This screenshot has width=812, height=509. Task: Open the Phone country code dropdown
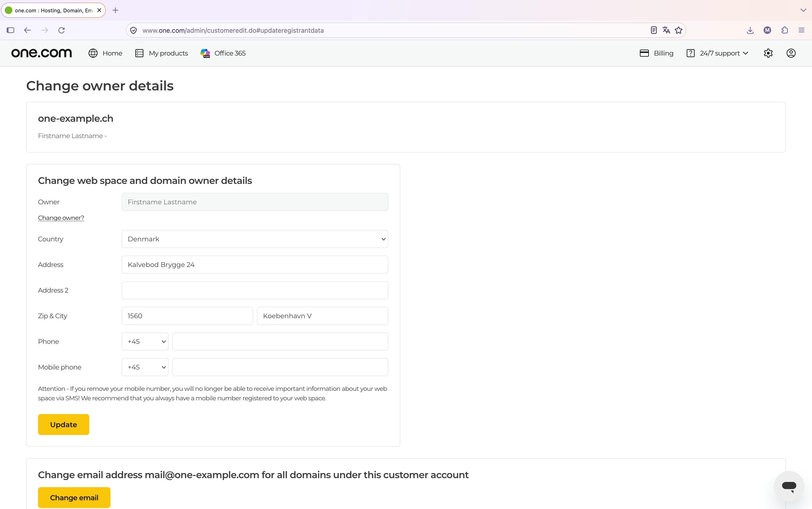tap(145, 341)
